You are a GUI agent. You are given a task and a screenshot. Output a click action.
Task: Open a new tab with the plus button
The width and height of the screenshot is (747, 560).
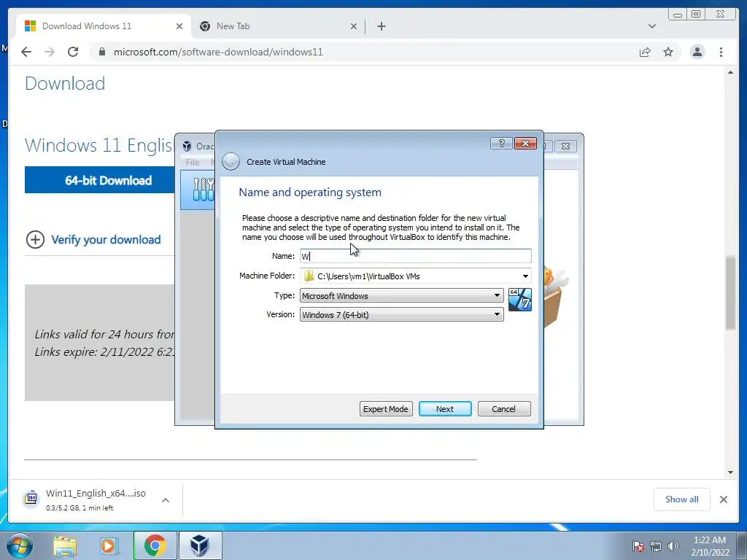[x=381, y=26]
